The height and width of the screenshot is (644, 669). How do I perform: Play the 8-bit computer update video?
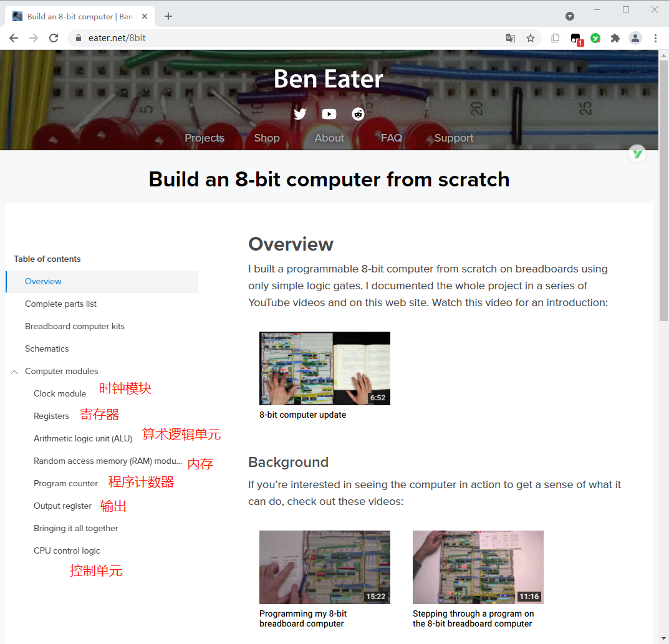point(325,368)
